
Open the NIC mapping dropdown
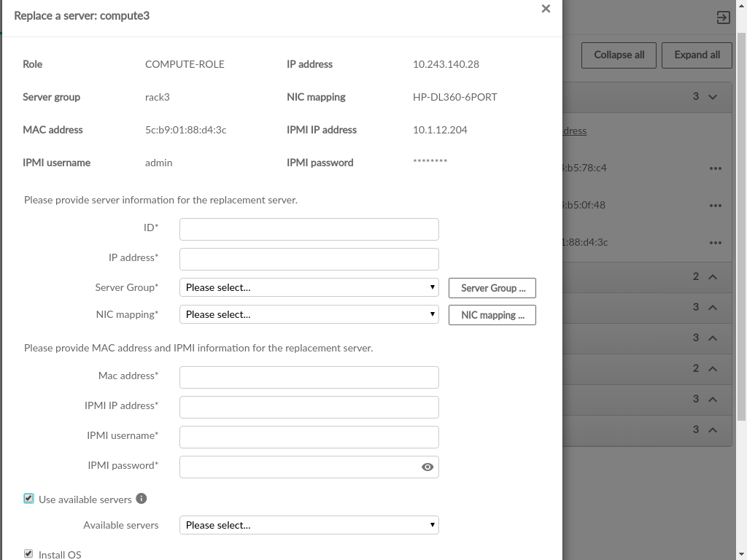click(309, 314)
